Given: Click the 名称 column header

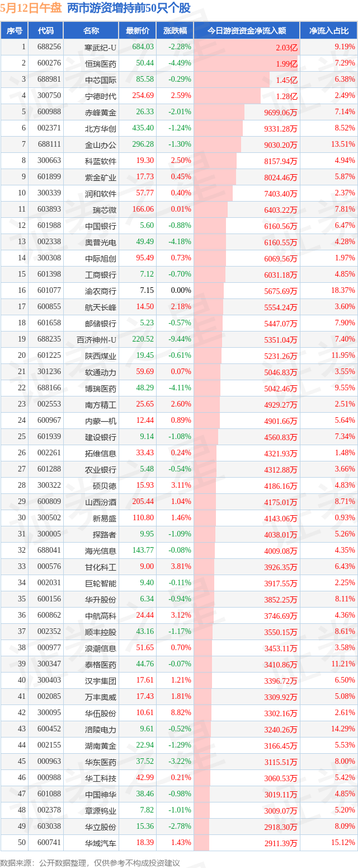Looking at the screenshot, I should [x=91, y=31].
